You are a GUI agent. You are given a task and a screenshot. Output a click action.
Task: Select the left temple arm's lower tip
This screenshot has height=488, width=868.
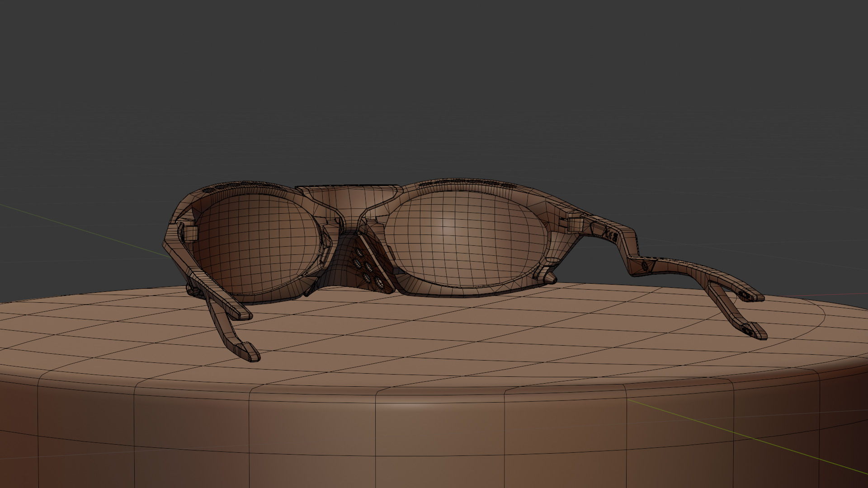[246, 351]
